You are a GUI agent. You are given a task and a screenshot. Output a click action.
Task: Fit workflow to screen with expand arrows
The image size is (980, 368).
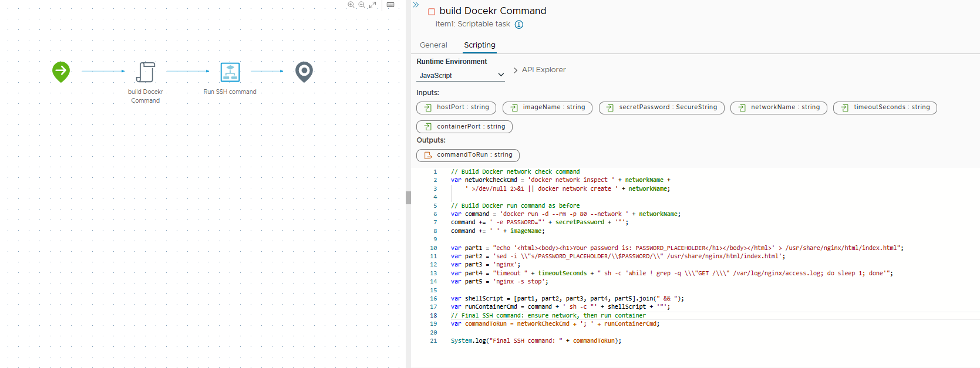click(x=372, y=5)
